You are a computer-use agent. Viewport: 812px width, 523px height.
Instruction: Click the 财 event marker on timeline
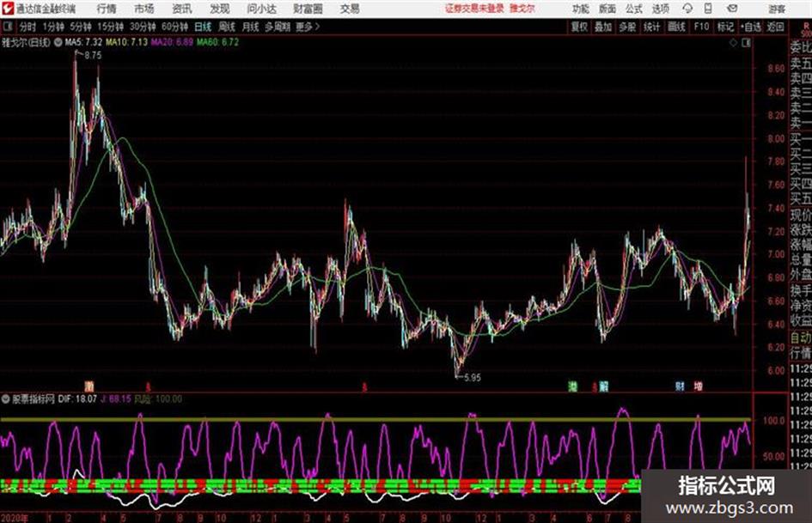(x=680, y=386)
